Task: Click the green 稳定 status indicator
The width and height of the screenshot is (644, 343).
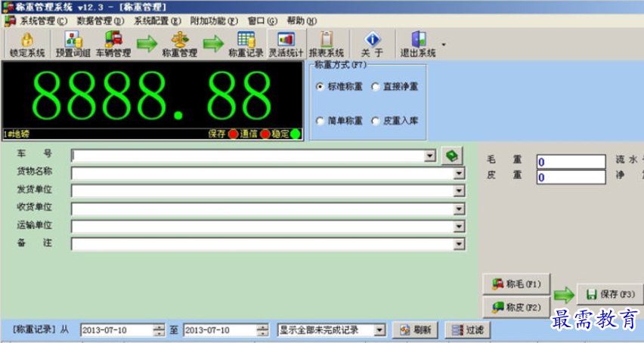Action: (296, 134)
